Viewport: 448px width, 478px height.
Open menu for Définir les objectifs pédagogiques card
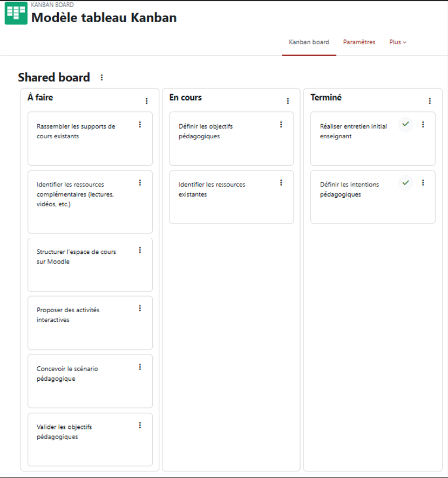281,124
